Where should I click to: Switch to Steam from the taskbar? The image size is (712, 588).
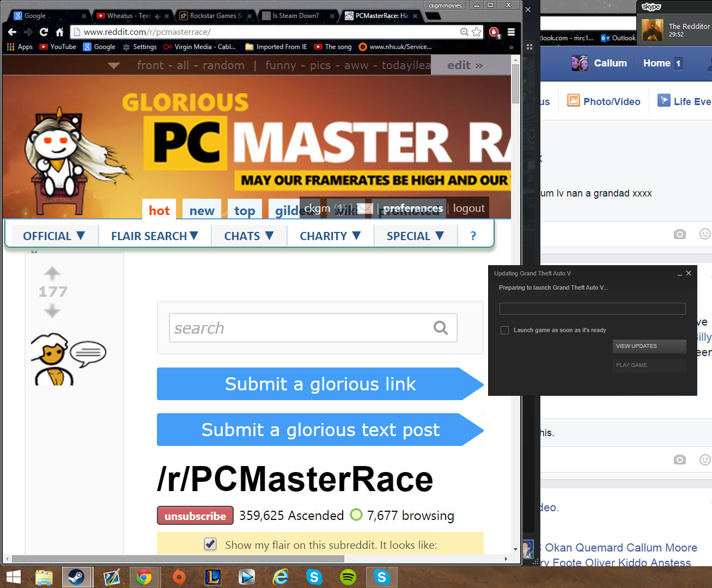(76, 577)
